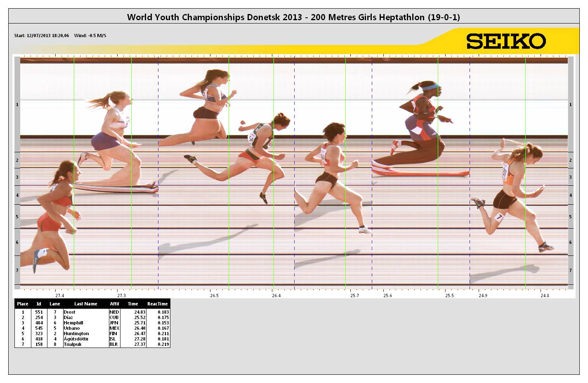This screenshot has width=588, height=383.
Task: Click the lane 7 label on right edge
Action: (570, 270)
